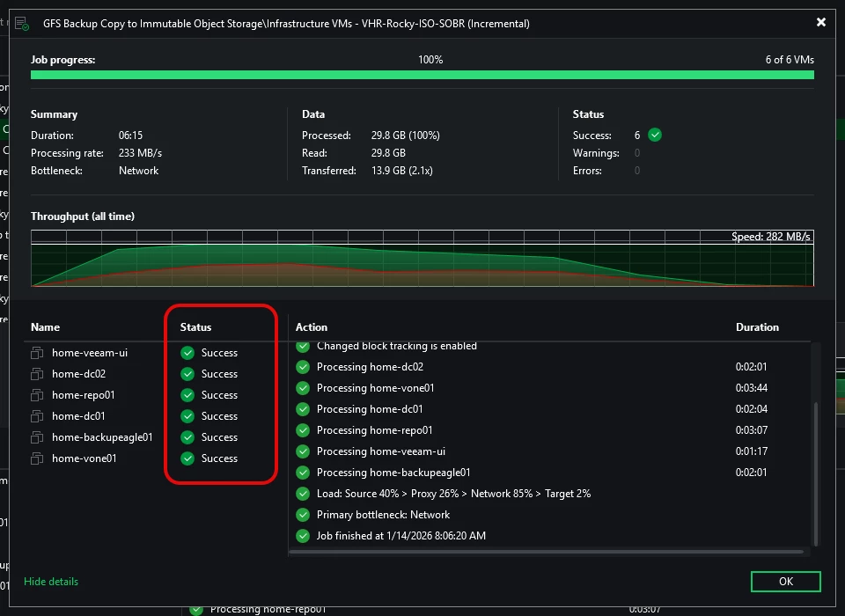Click the Bottleneck value Network in Summary
The width and height of the screenshot is (845, 616).
coord(138,171)
